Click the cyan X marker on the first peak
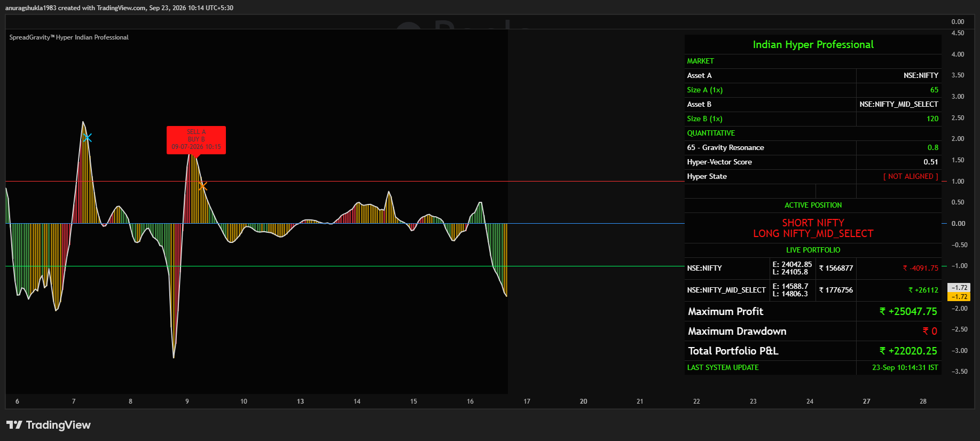Screen dimensions: 980x441 pos(88,138)
